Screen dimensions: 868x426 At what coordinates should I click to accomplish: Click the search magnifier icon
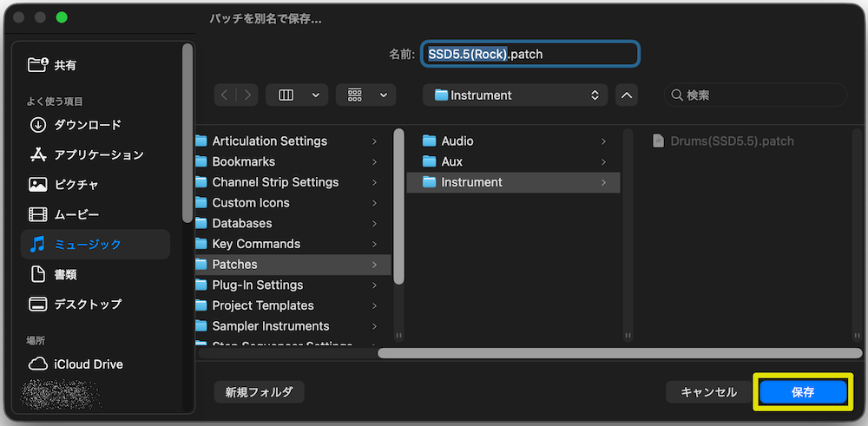tap(676, 95)
